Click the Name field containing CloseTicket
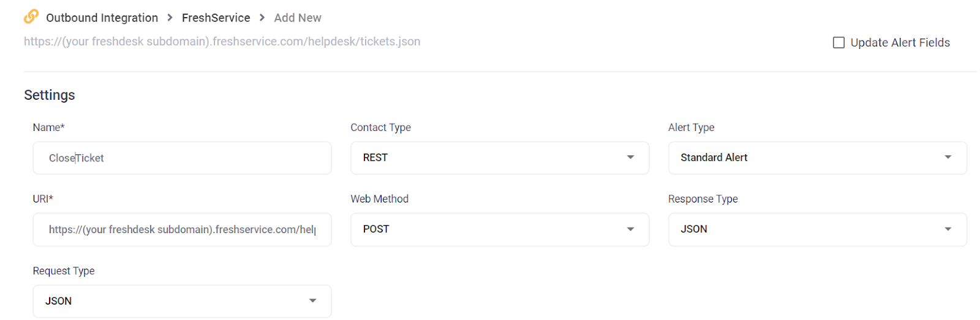Image resolution: width=980 pixels, height=320 pixels. [x=182, y=158]
